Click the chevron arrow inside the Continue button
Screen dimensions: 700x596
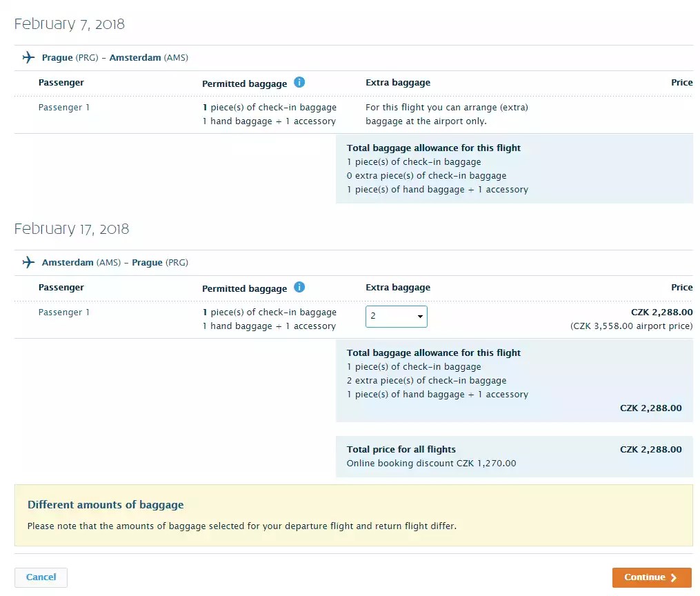coord(672,577)
